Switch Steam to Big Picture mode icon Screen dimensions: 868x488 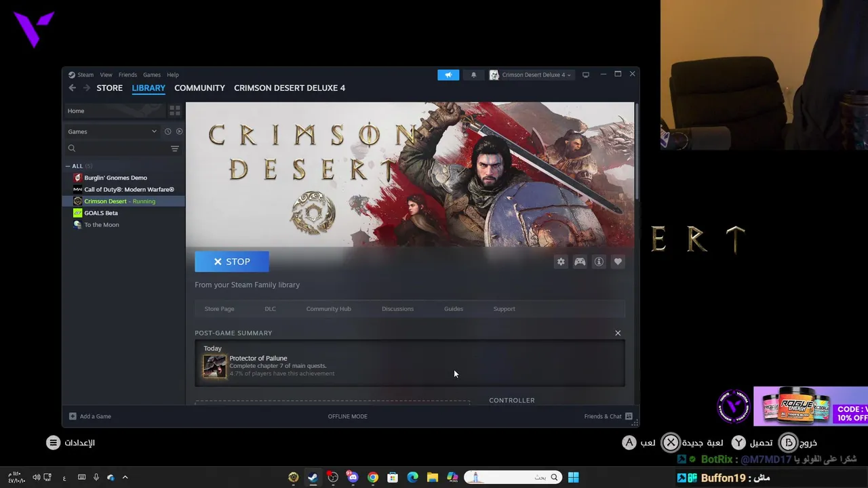[x=586, y=75]
